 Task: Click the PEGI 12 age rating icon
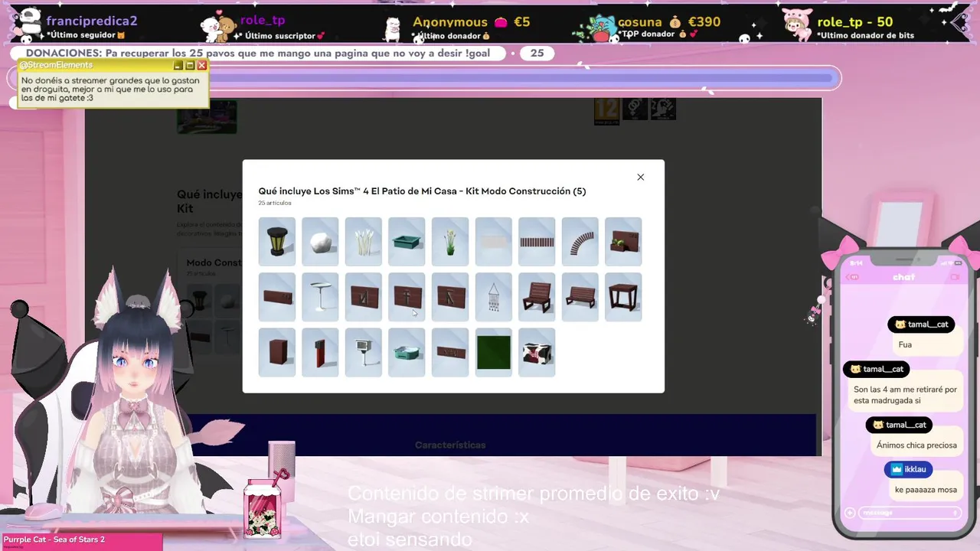pos(606,111)
